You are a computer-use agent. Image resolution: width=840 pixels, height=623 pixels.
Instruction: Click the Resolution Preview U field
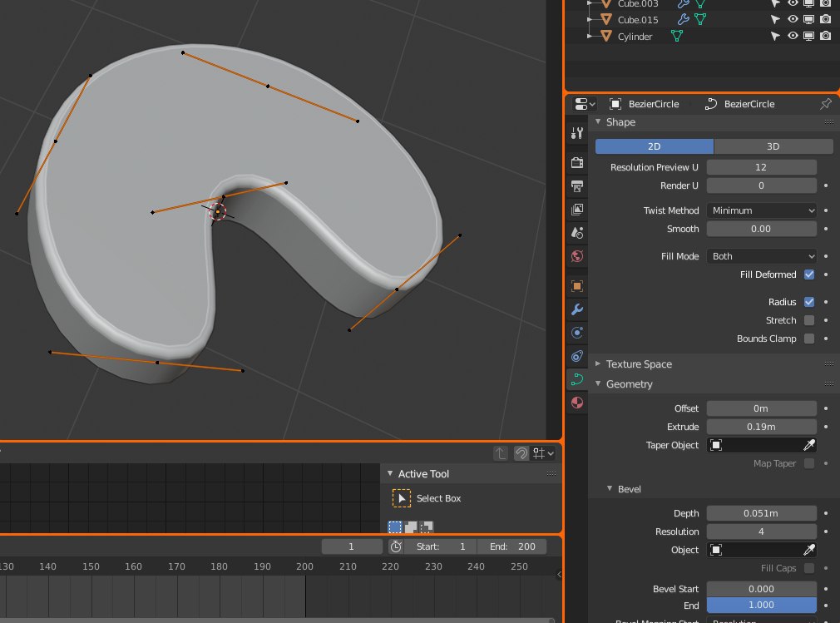click(x=761, y=167)
